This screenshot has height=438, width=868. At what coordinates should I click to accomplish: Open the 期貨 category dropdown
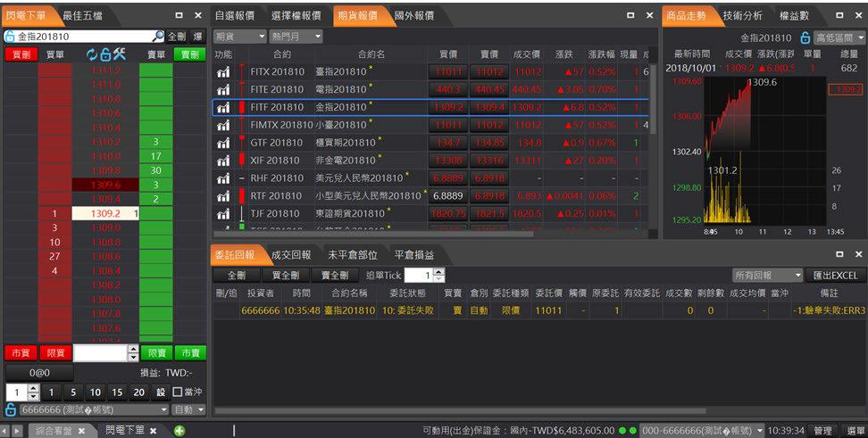coord(239,37)
